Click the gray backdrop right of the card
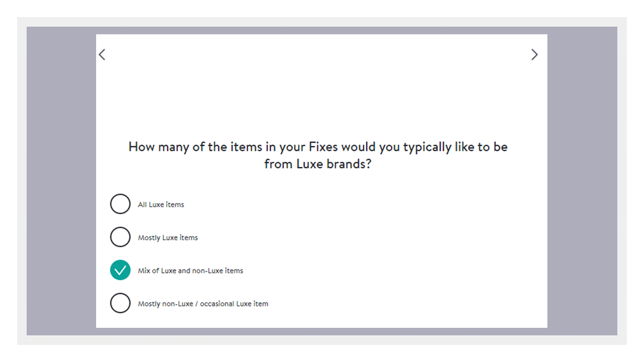The width and height of the screenshot is (644, 362). pos(582,181)
